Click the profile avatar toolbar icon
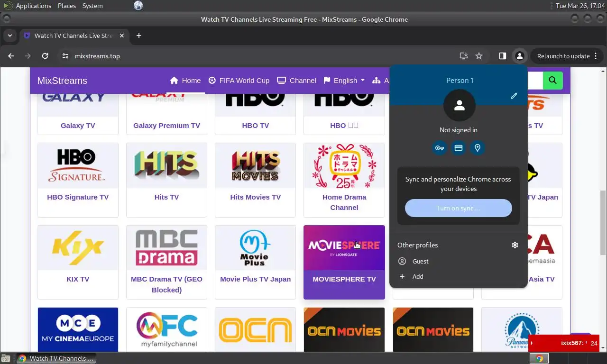The height and width of the screenshot is (364, 607). pyautogui.click(x=520, y=56)
